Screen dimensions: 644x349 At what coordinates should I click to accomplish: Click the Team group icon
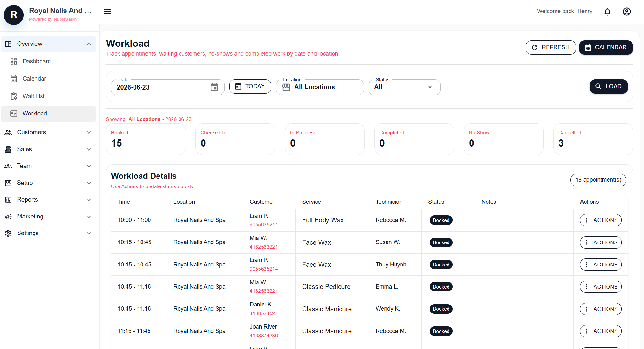(8, 166)
